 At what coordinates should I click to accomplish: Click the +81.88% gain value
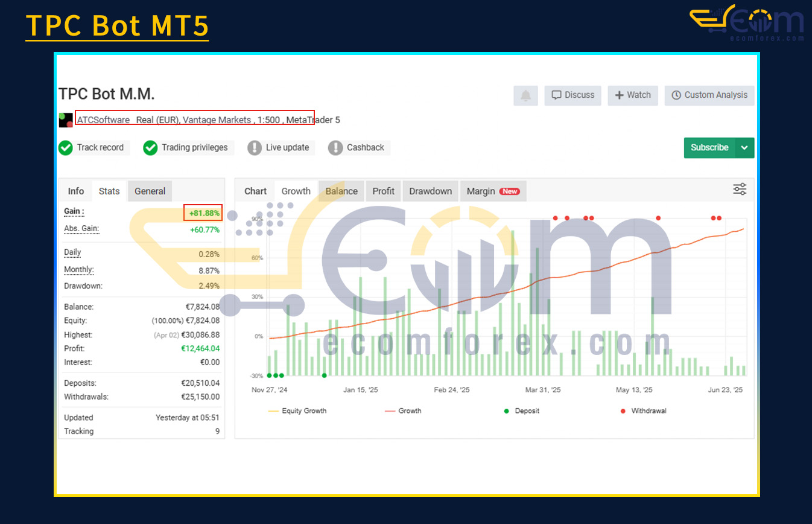click(x=204, y=213)
